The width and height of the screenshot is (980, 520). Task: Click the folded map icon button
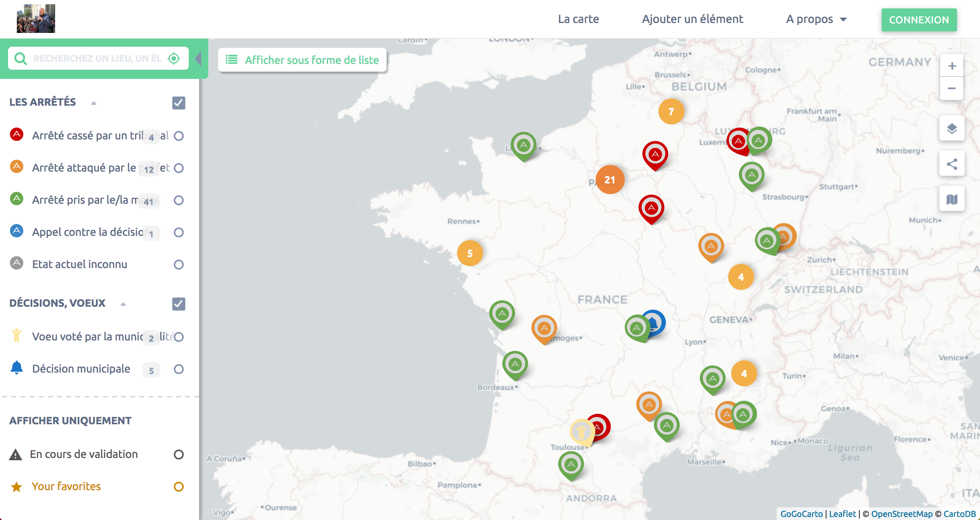(952, 199)
